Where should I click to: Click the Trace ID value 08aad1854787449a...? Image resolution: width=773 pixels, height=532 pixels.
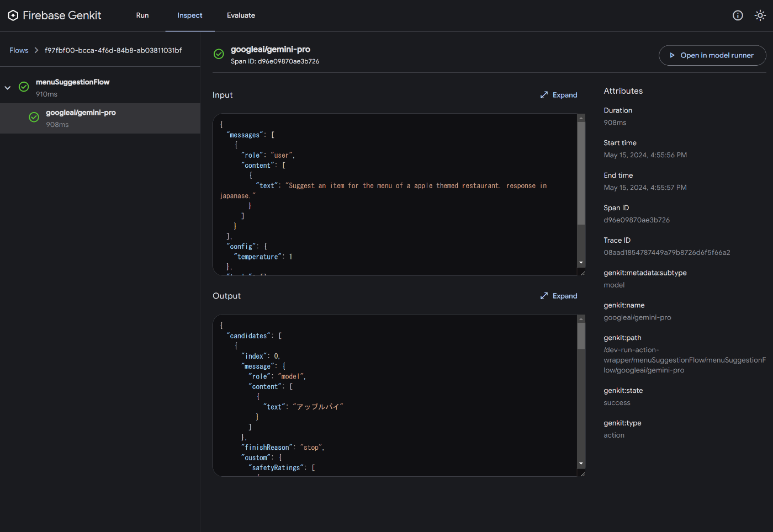tap(667, 253)
